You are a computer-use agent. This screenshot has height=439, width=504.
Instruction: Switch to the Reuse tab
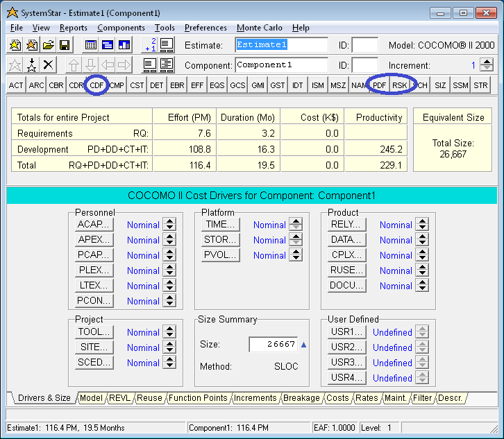tap(149, 398)
